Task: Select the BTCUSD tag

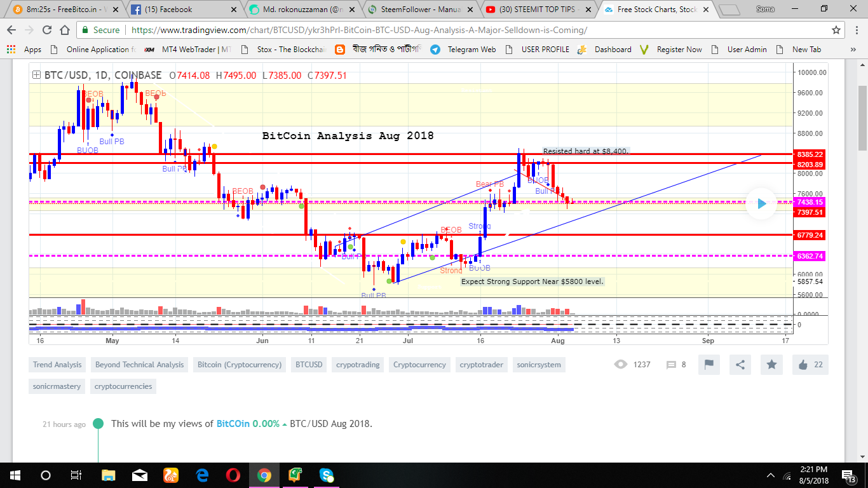Action: (x=309, y=365)
